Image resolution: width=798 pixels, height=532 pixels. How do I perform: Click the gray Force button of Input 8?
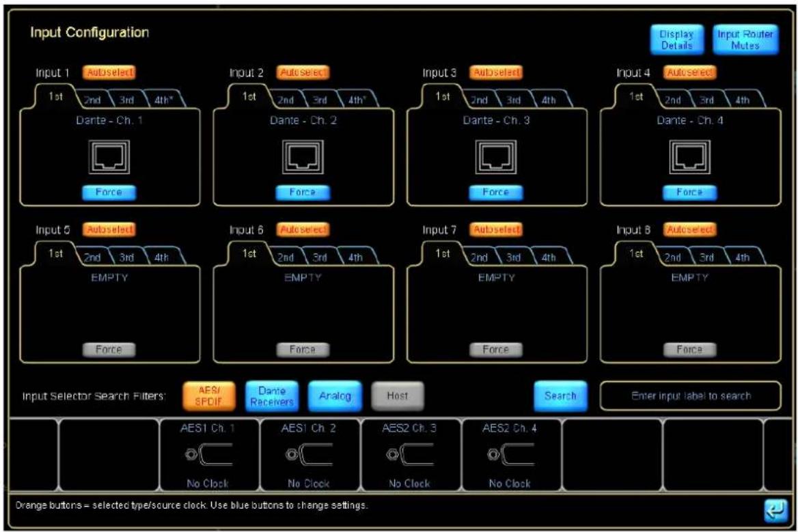tap(689, 350)
